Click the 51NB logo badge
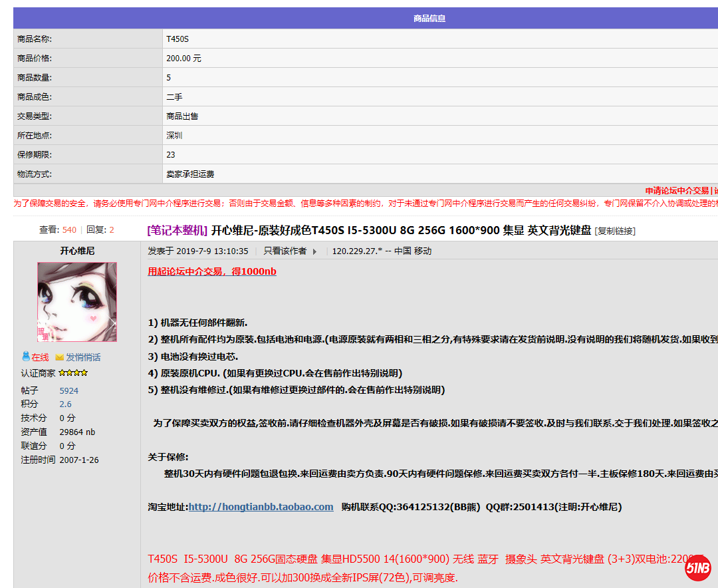Image resolution: width=718 pixels, height=588 pixels. click(698, 567)
